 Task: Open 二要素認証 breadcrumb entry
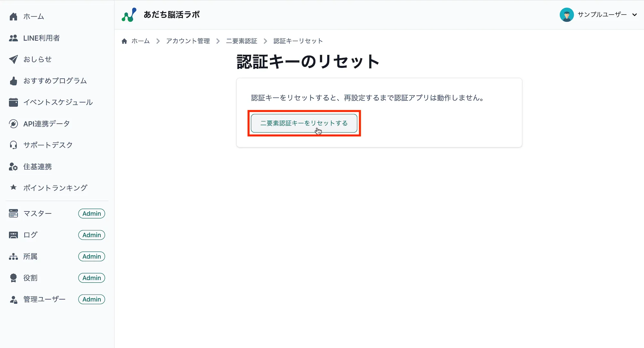pyautogui.click(x=242, y=41)
